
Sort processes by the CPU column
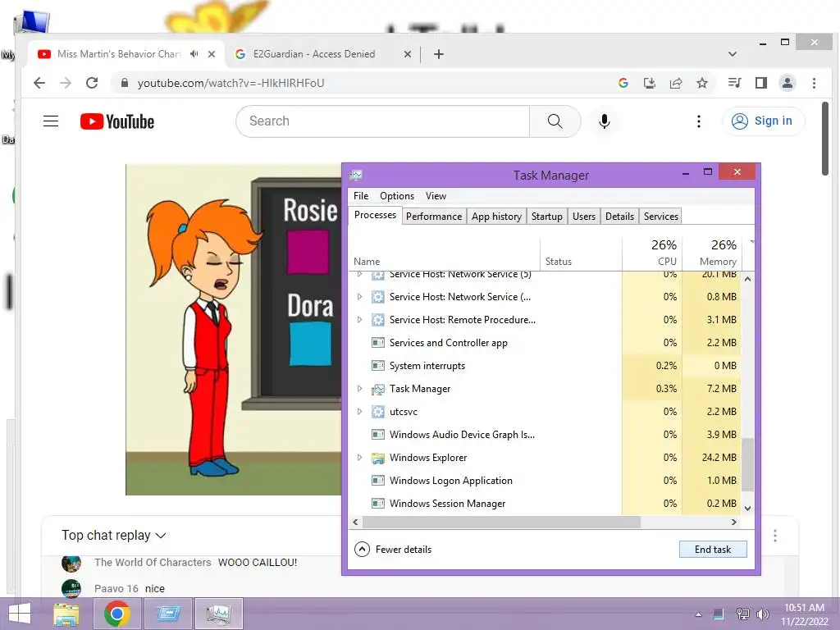click(x=652, y=253)
